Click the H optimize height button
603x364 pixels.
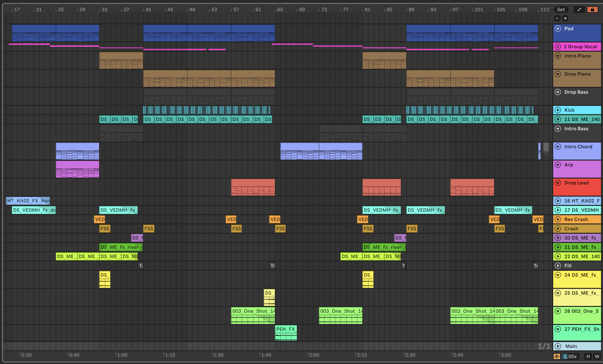[588, 356]
